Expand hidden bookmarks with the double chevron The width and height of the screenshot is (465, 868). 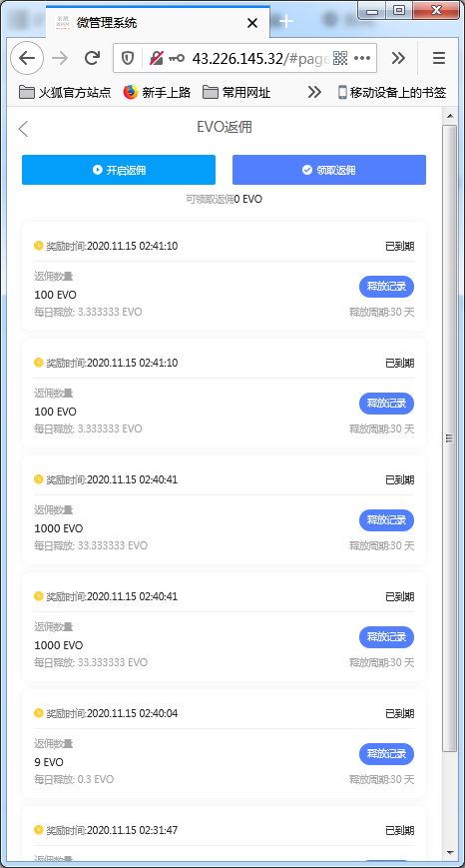314,92
